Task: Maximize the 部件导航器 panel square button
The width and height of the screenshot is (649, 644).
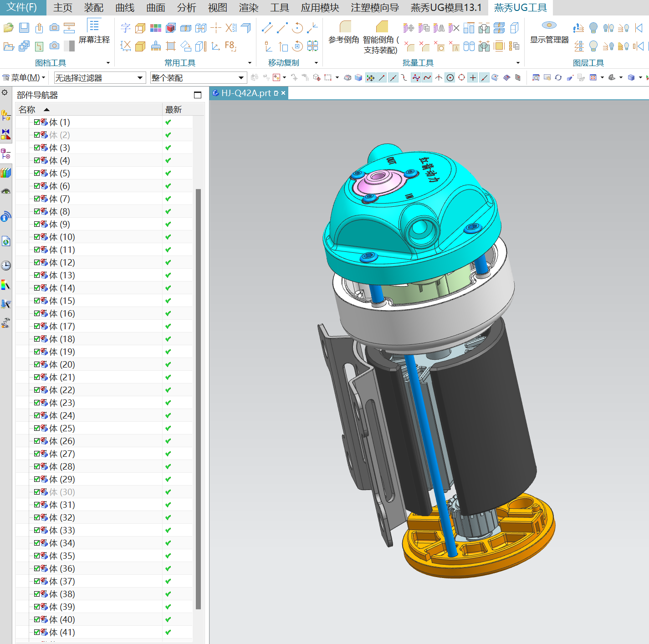Action: pos(198,95)
